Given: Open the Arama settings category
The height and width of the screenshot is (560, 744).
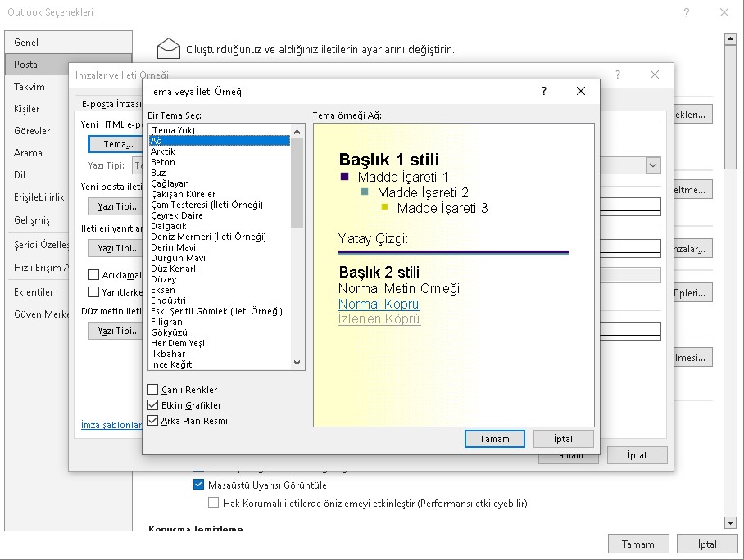Looking at the screenshot, I should pyautogui.click(x=28, y=153).
